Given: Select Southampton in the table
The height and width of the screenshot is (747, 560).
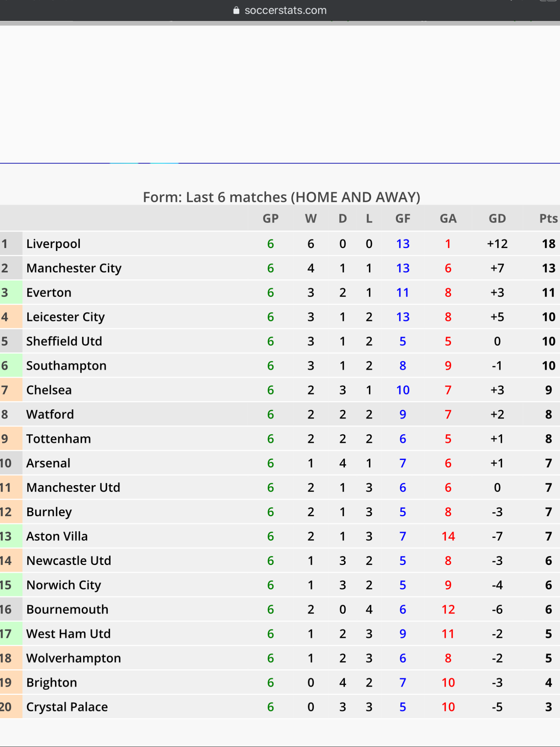Looking at the screenshot, I should 66,365.
